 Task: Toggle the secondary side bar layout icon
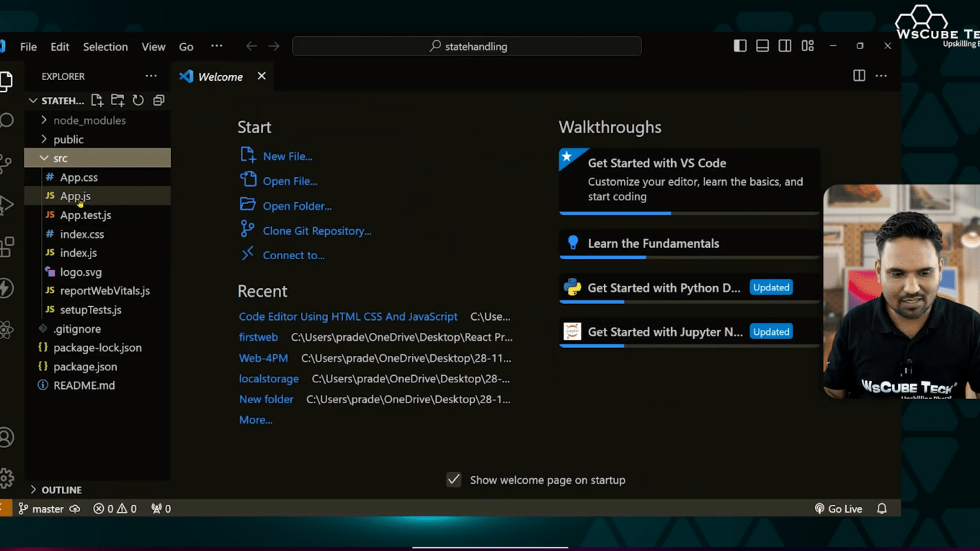785,45
